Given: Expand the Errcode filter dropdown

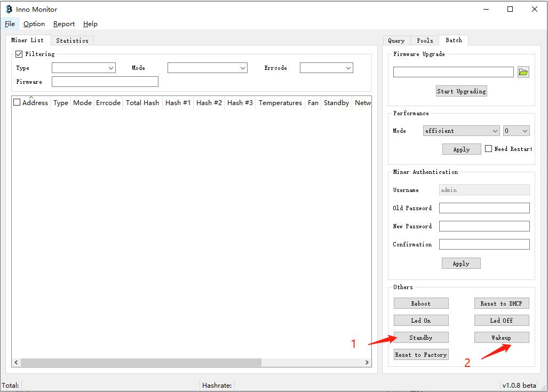Looking at the screenshot, I should [x=326, y=68].
